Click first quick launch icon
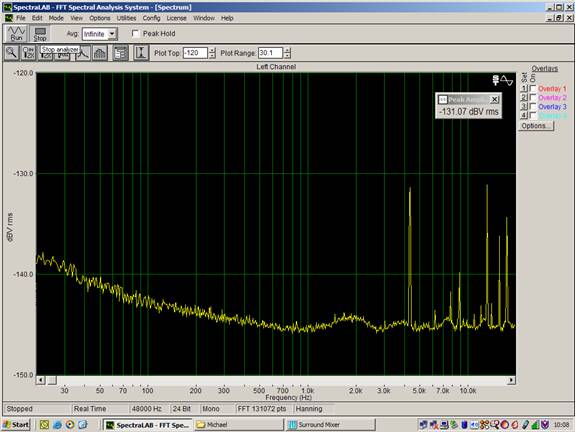Screen dimensions: 575x432 [44, 425]
